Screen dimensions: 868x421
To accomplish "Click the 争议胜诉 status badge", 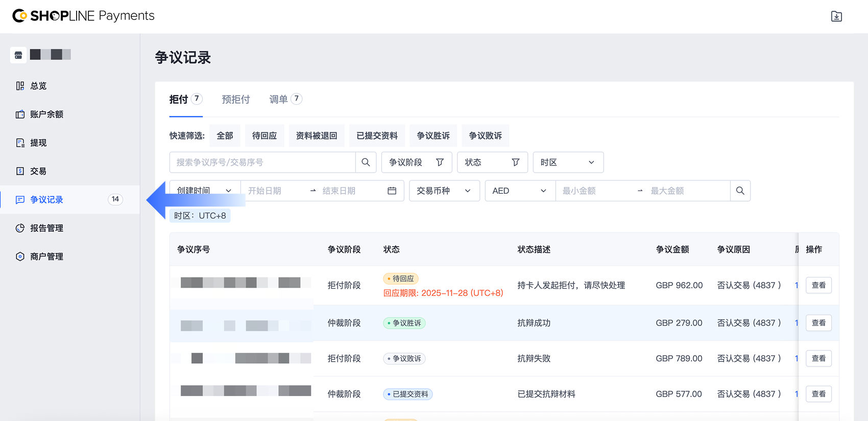I will tap(404, 323).
